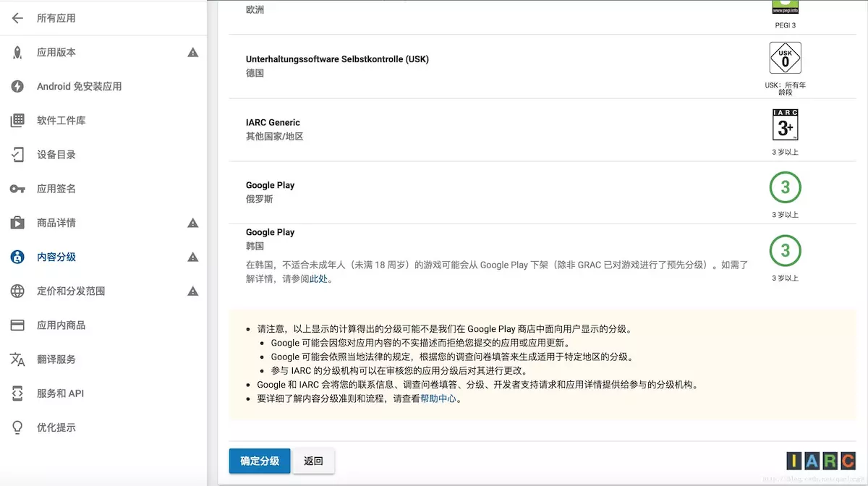Open 应用内商品 via its card icon
The image size is (868, 486).
(16, 325)
